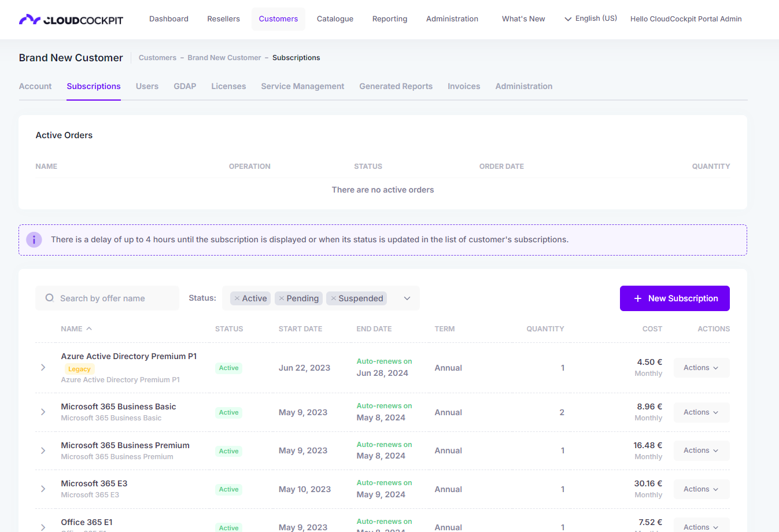Click Hello CloudCockpit Portal Admin user menu
This screenshot has width=779, height=532.
click(x=686, y=19)
